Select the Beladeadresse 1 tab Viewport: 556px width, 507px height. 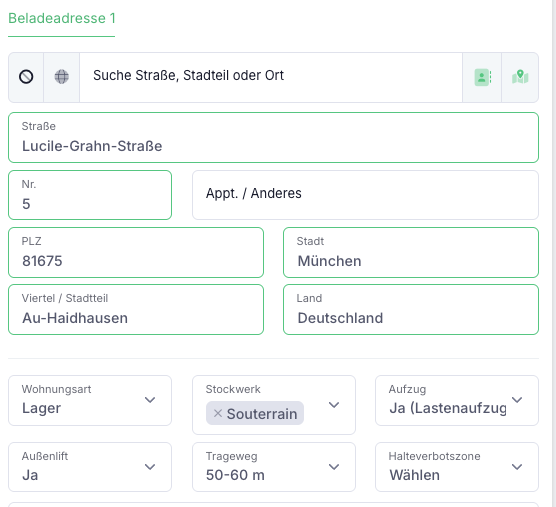(62, 18)
